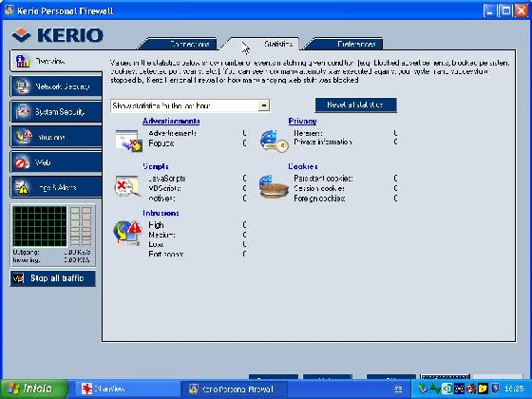Click the Reset all statistics button

tap(355, 104)
